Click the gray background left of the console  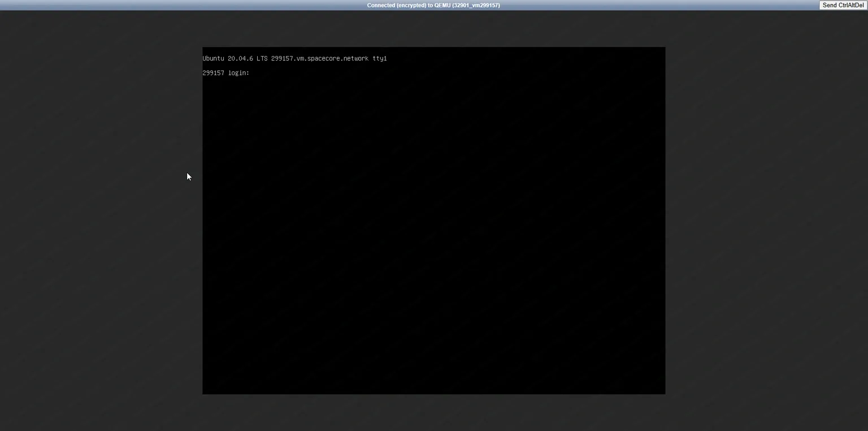click(x=102, y=226)
